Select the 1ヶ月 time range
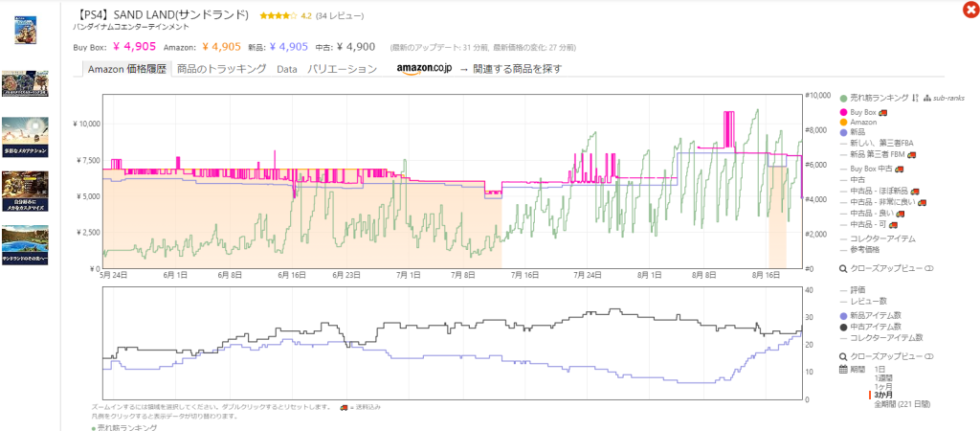The height and width of the screenshot is (431, 980). tap(885, 386)
